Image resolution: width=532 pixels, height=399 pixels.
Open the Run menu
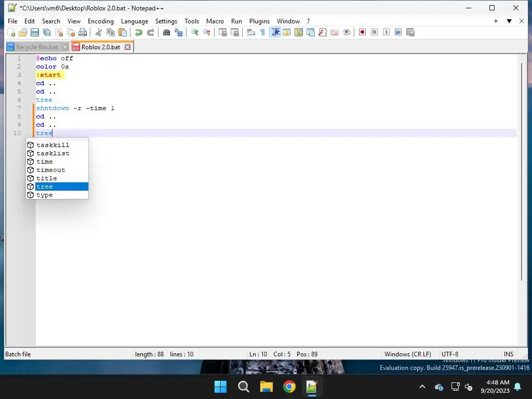[x=236, y=21]
